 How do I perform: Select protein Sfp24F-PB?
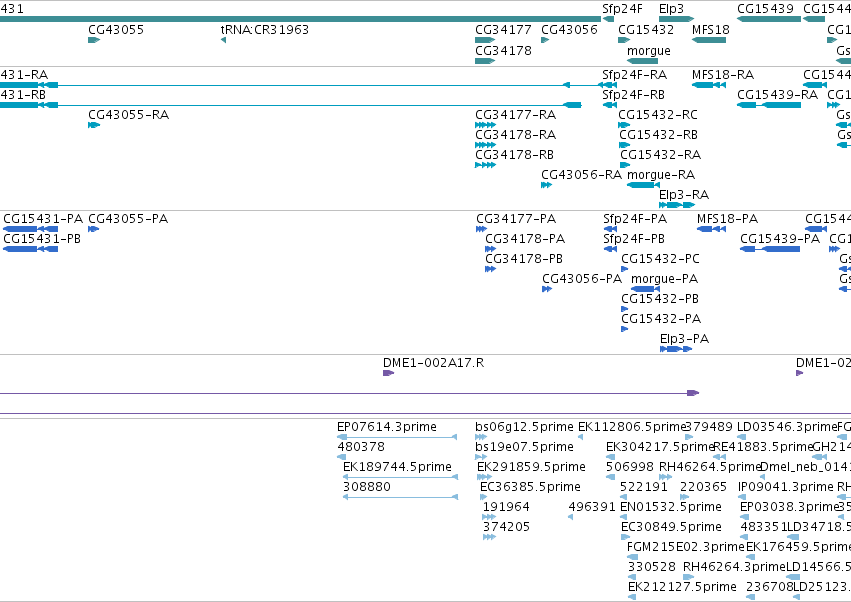[x=634, y=239]
